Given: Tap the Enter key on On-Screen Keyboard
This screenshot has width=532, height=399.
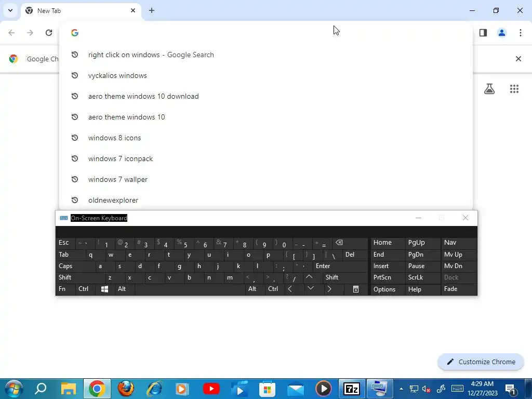Looking at the screenshot, I should point(340,267).
